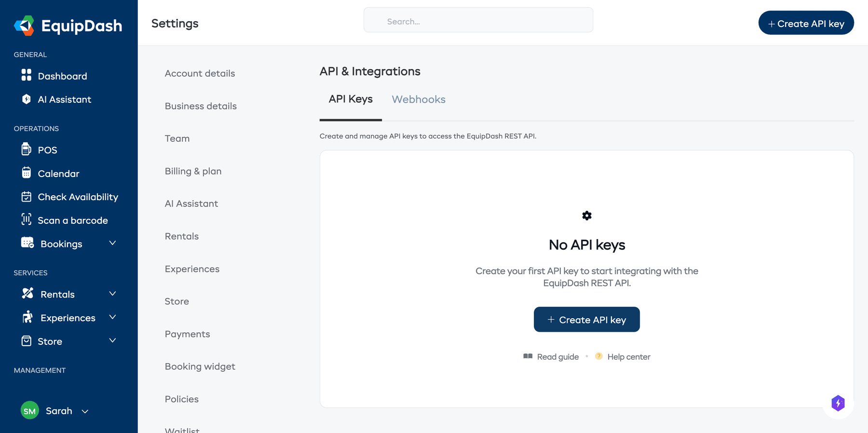
Task: Click the Settings page title
Action: (x=175, y=23)
